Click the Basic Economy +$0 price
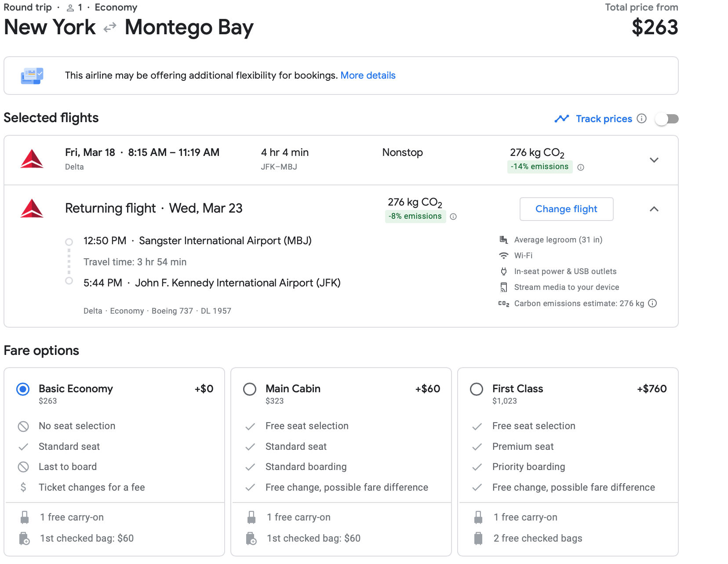 click(204, 389)
